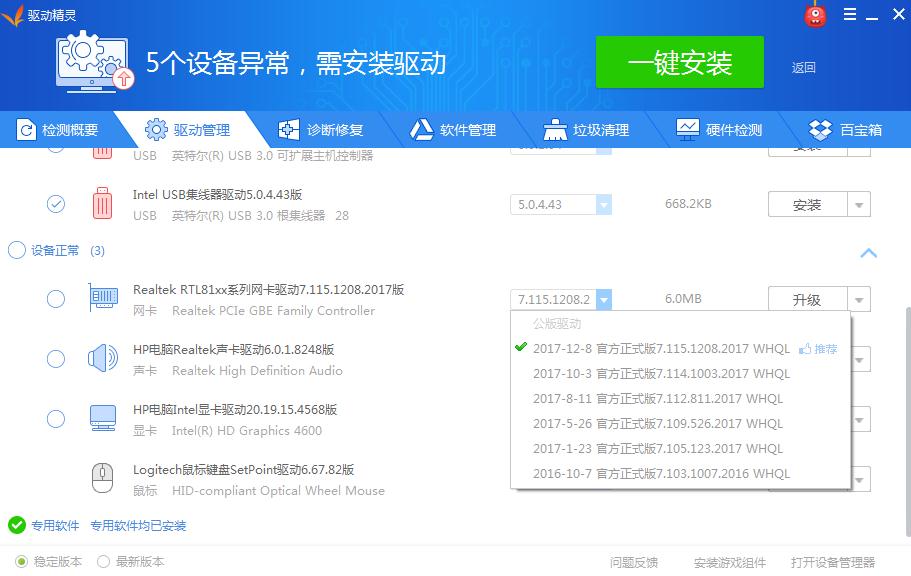The height and width of the screenshot is (576, 911).
Task: Select the 诊断修复 wrench icon
Action: coord(288,129)
